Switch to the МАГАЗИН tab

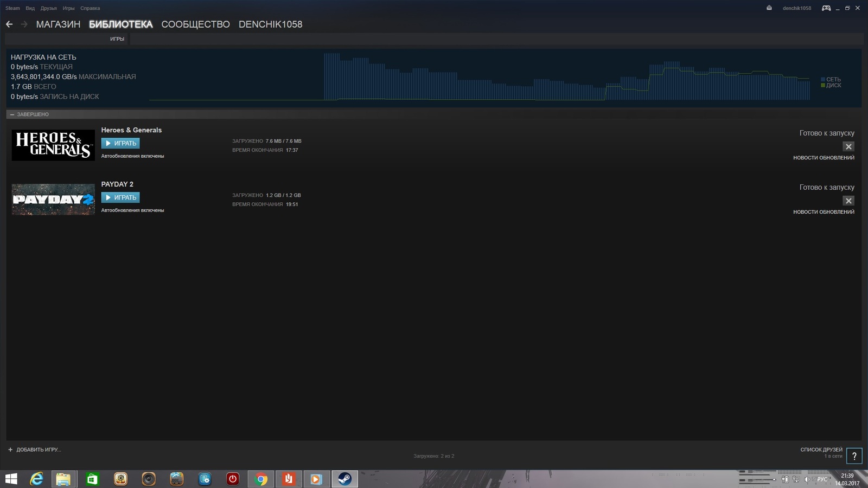click(58, 24)
